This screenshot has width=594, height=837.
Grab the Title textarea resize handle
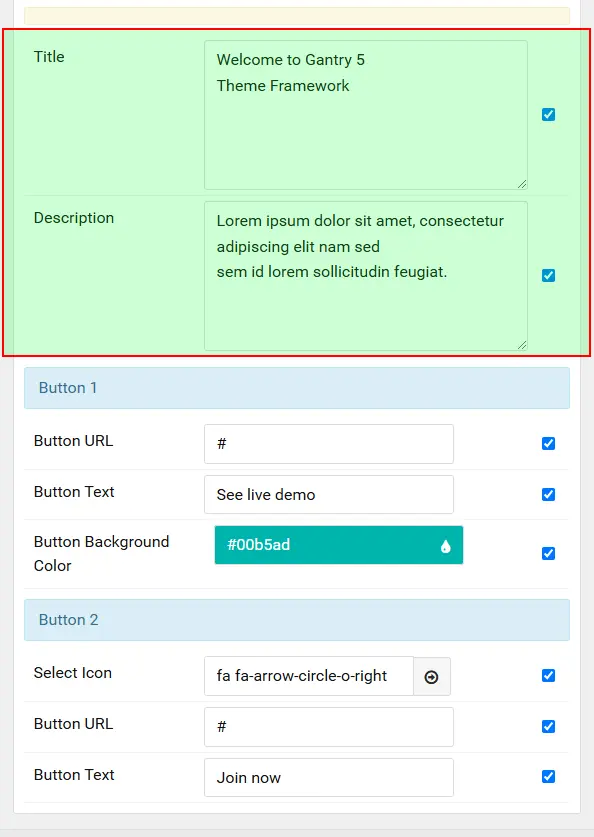point(522,184)
